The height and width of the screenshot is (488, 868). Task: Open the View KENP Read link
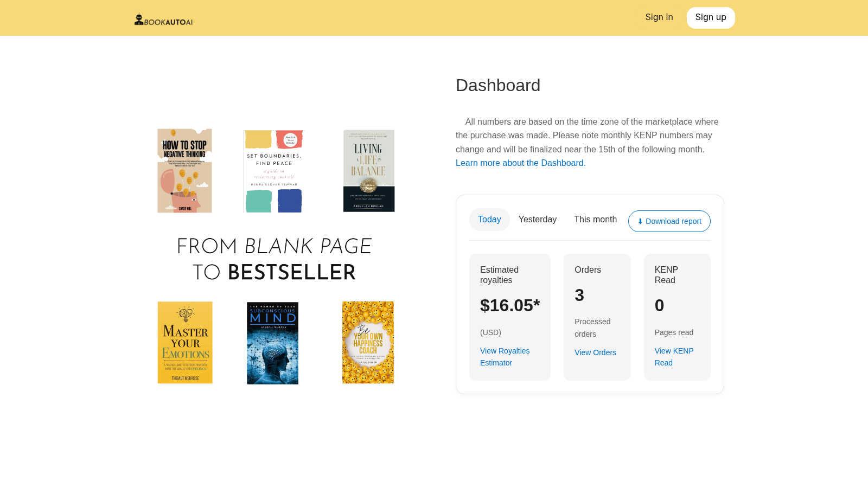pos(674,357)
